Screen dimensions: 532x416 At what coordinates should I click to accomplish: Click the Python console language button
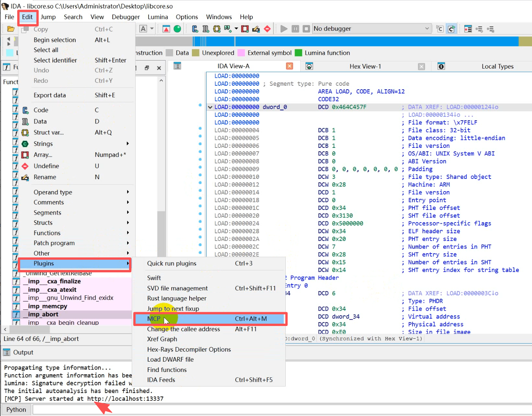tap(16, 409)
